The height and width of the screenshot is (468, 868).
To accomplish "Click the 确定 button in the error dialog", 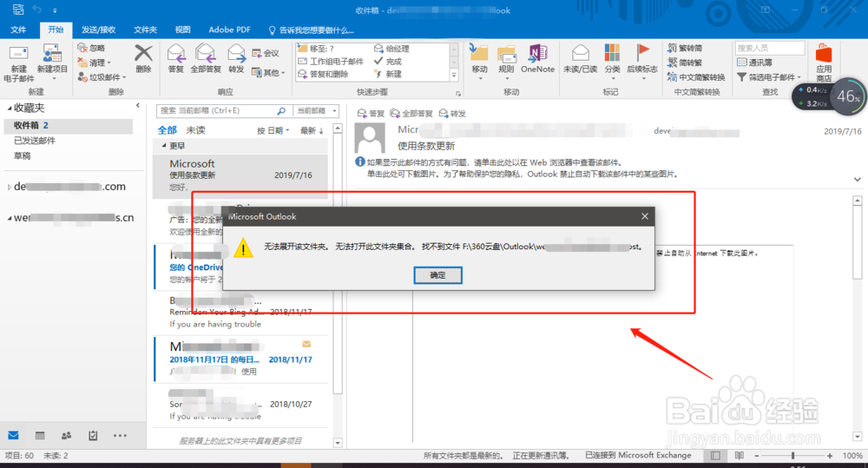I will point(437,275).
